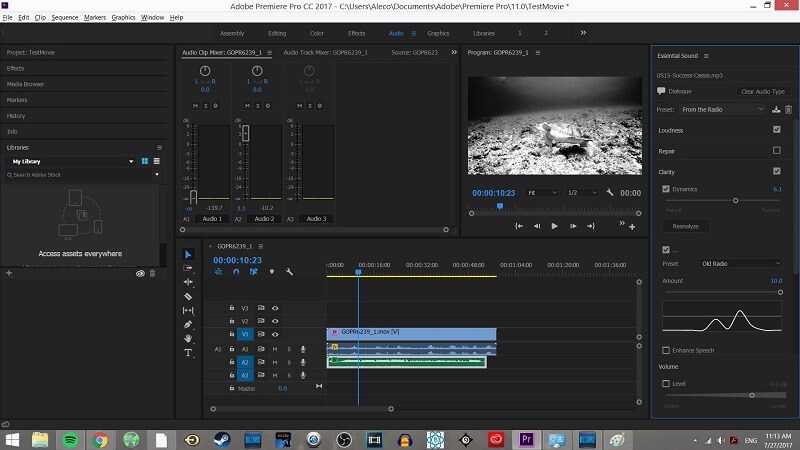Open the History panel
Screen dimensions: 800x450
pos(16,116)
